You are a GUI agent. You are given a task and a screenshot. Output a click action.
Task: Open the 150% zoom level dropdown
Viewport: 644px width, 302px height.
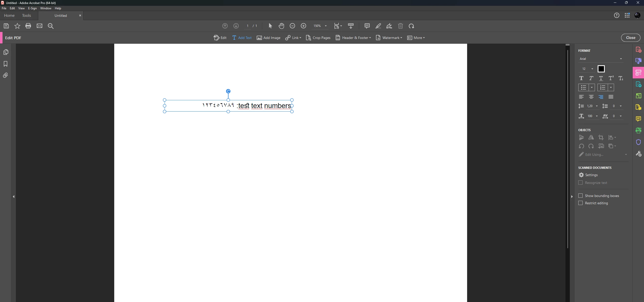pyautogui.click(x=326, y=26)
